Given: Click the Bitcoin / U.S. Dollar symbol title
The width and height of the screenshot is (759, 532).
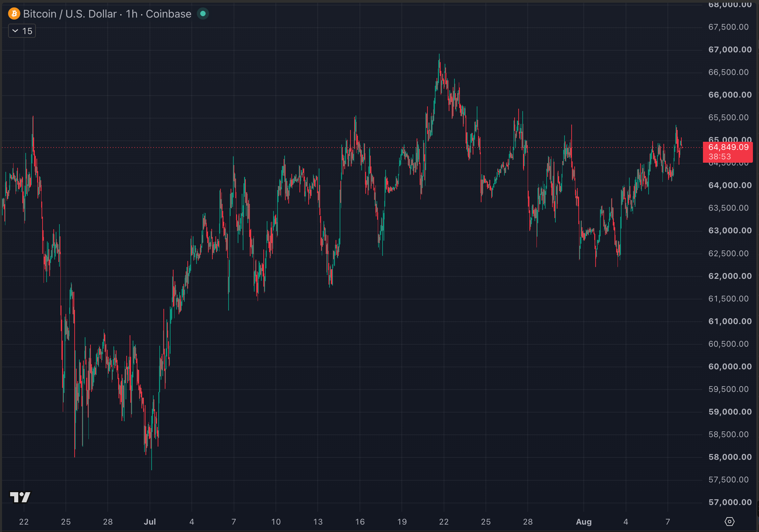Looking at the screenshot, I should [70, 14].
